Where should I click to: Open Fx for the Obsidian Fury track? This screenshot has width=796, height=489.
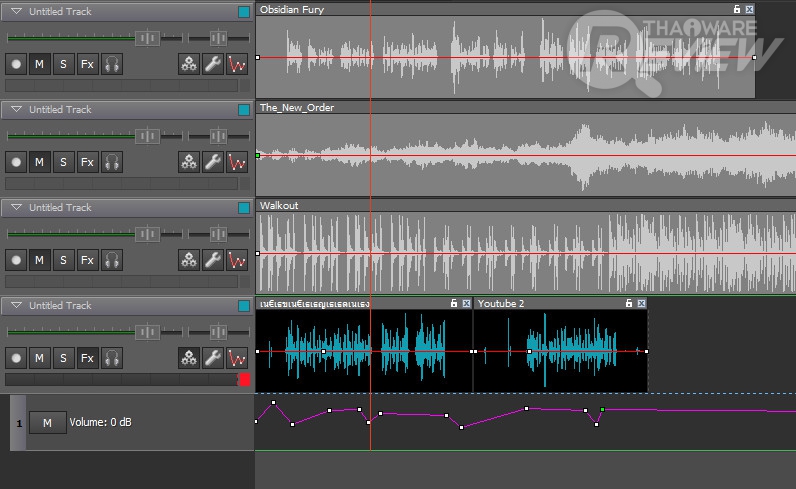coord(87,64)
